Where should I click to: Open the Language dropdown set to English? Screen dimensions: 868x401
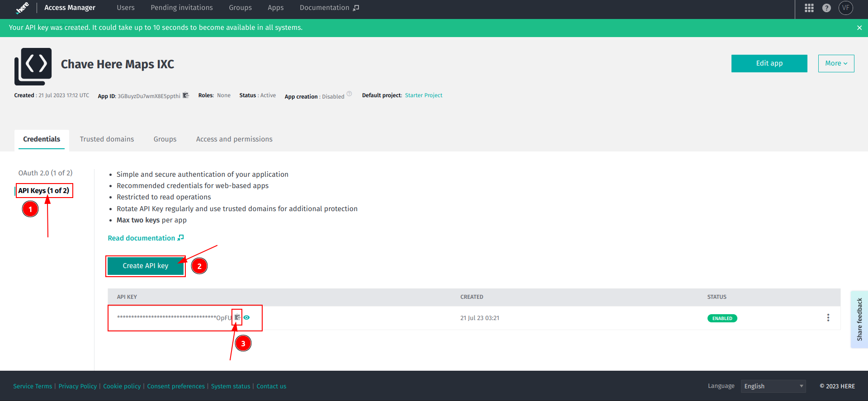pos(773,386)
